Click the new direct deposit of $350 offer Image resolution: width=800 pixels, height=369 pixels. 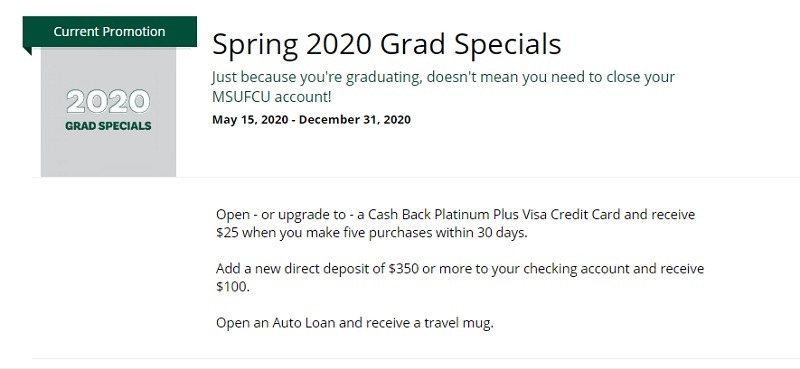click(460, 277)
